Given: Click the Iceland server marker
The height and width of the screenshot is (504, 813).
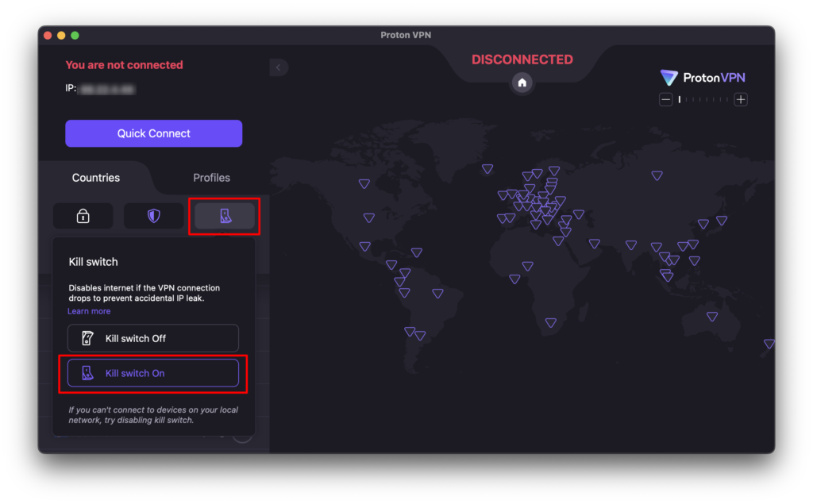Looking at the screenshot, I should 487,168.
